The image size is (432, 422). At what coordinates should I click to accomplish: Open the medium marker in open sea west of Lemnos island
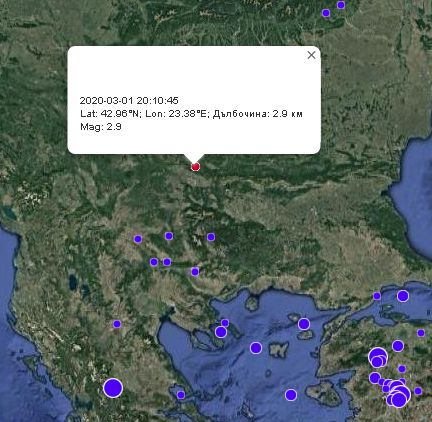coord(256,348)
